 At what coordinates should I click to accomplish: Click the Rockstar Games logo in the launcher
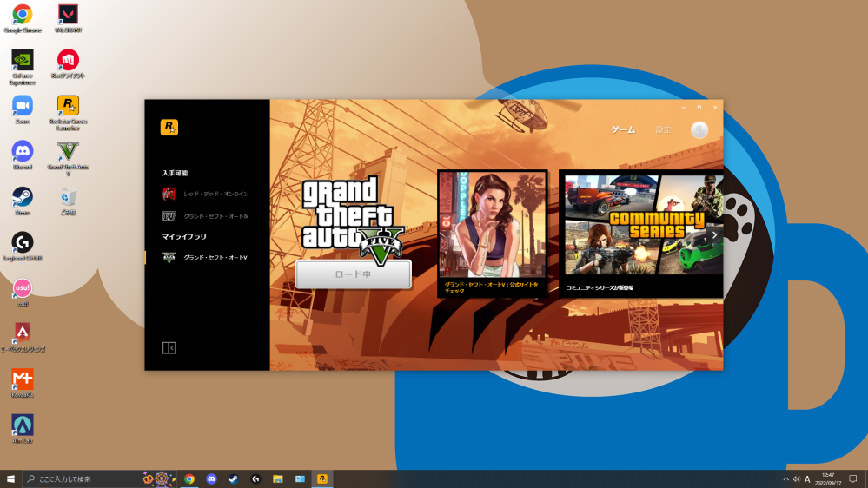(x=169, y=128)
